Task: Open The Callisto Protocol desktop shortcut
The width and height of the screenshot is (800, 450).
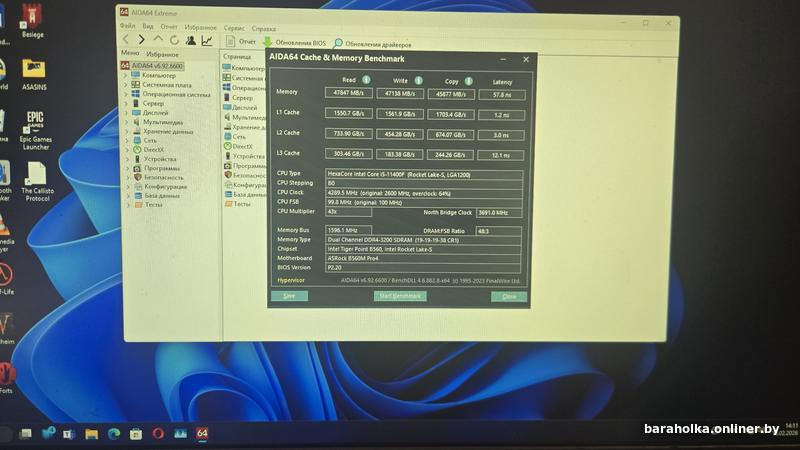Action: 37,181
